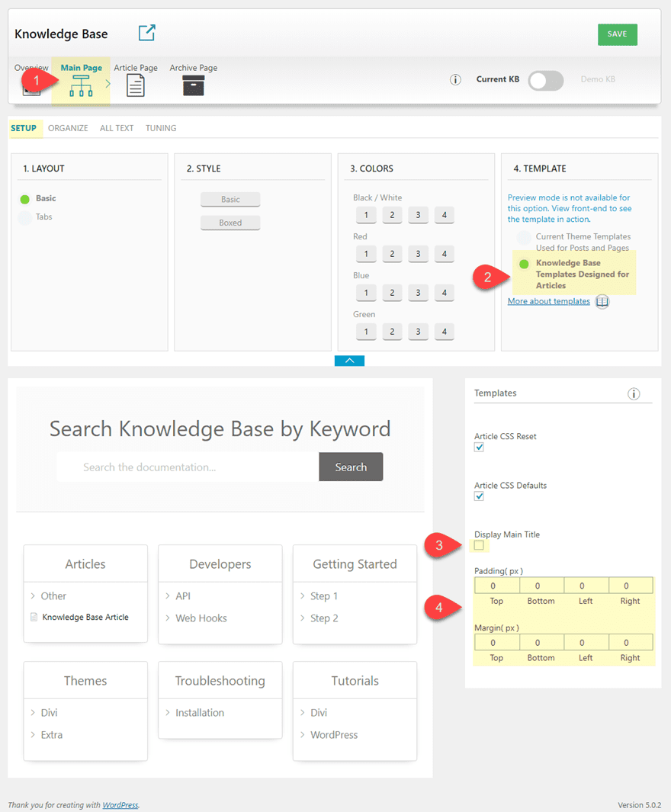Select Red color swatch number 2
671x812 pixels.
pyautogui.click(x=392, y=253)
